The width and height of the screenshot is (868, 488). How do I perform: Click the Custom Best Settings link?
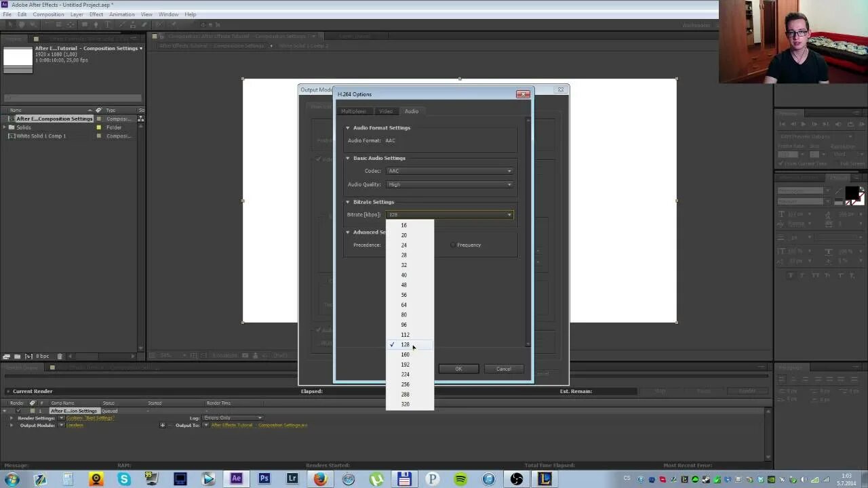coord(90,418)
